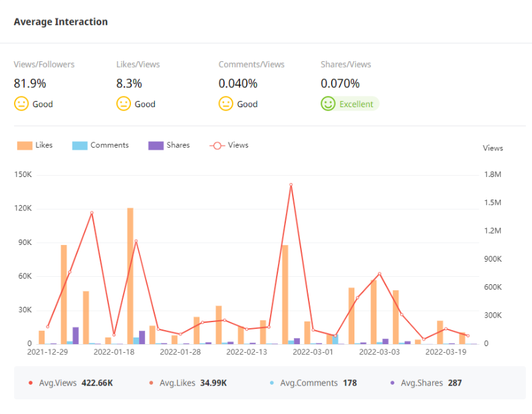Toggle the Shares series in legend
Viewport: 532px width, 414px height.
[169, 145]
